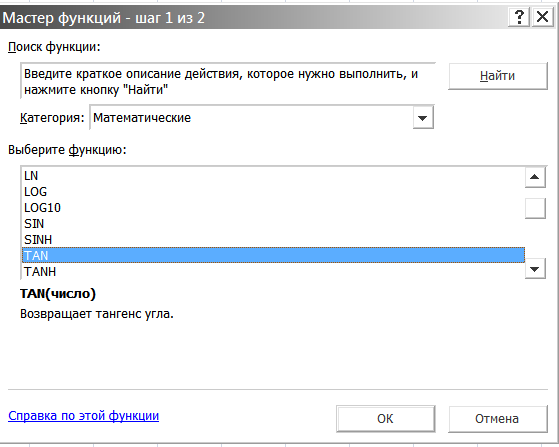Select LOG10 function entry
The height and width of the screenshot is (447, 559).
273,208
